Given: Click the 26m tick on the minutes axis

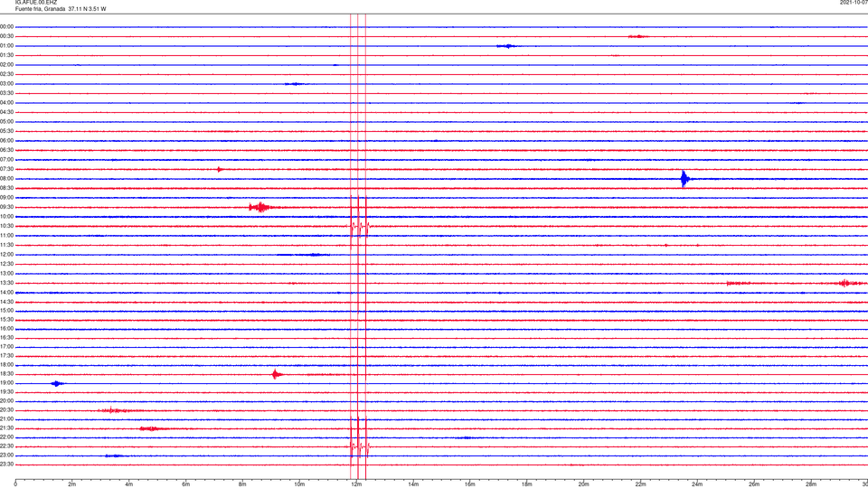Looking at the screenshot, I should pyautogui.click(x=754, y=484).
